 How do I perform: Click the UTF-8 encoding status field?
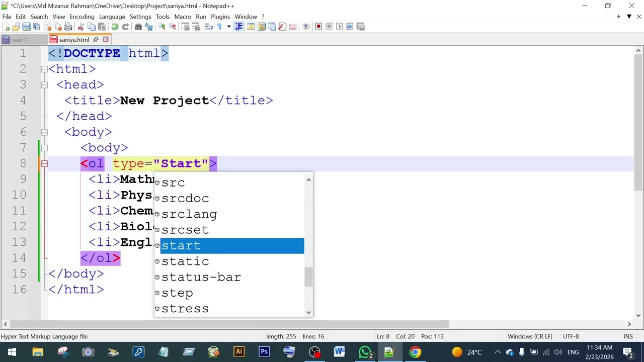coord(571,336)
